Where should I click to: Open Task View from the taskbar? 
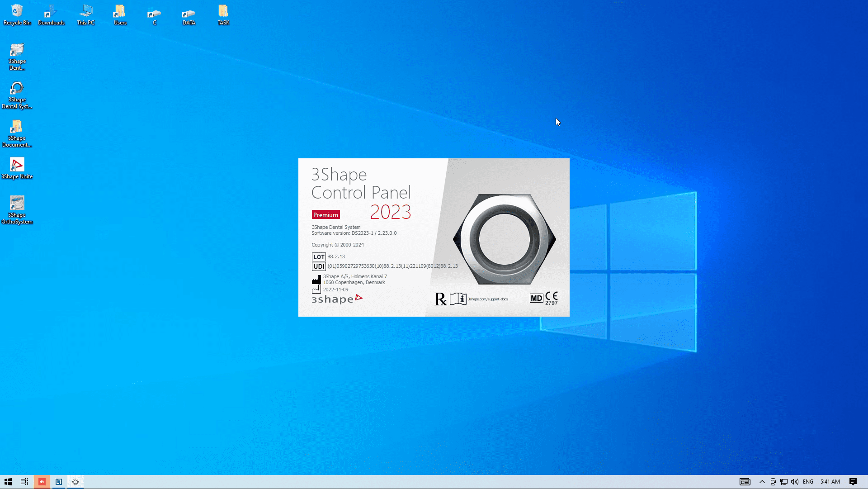(x=24, y=482)
